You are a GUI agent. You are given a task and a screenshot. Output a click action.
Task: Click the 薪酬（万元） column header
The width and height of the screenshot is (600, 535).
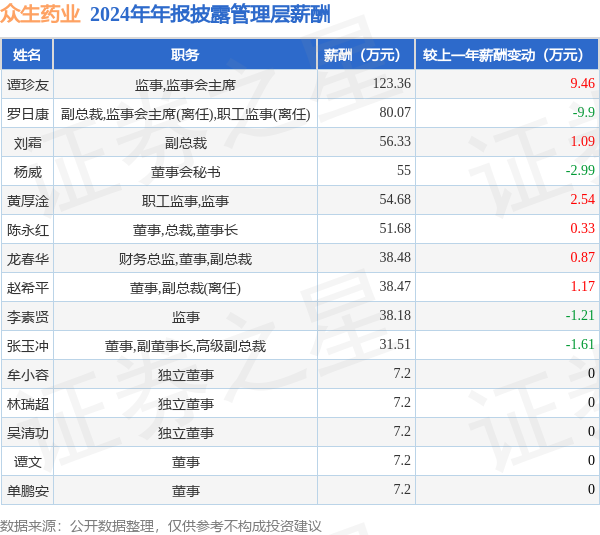366,55
